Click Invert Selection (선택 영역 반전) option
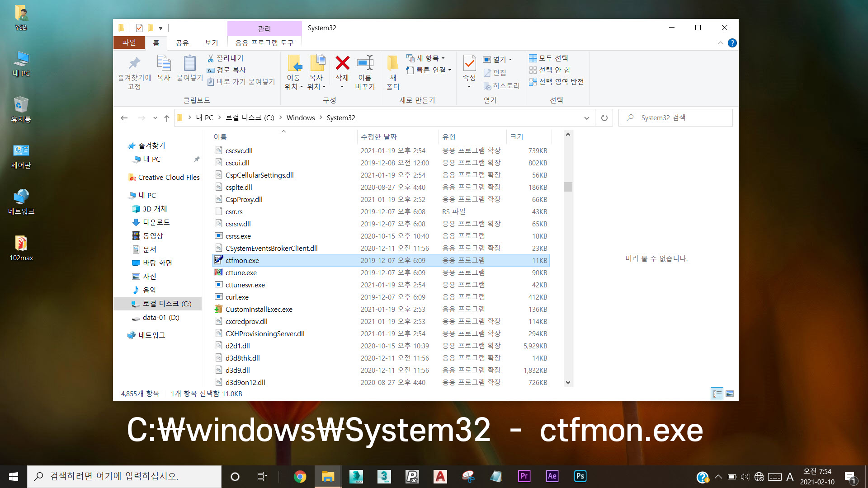Image resolution: width=868 pixels, height=488 pixels. click(x=556, y=82)
